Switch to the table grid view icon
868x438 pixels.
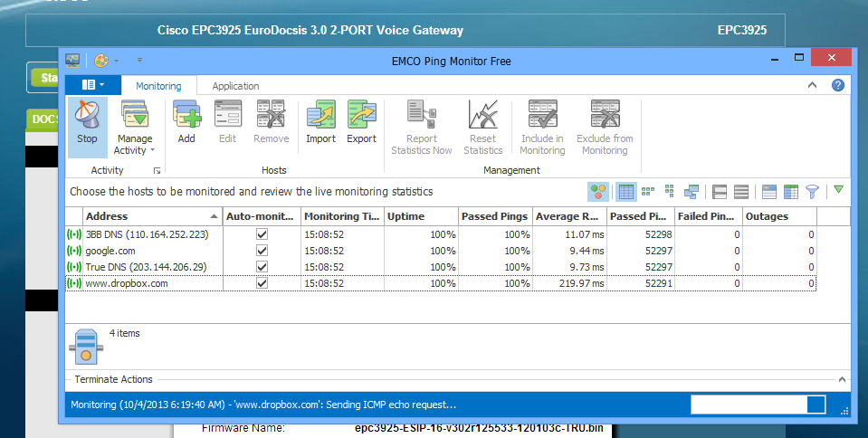coord(626,192)
